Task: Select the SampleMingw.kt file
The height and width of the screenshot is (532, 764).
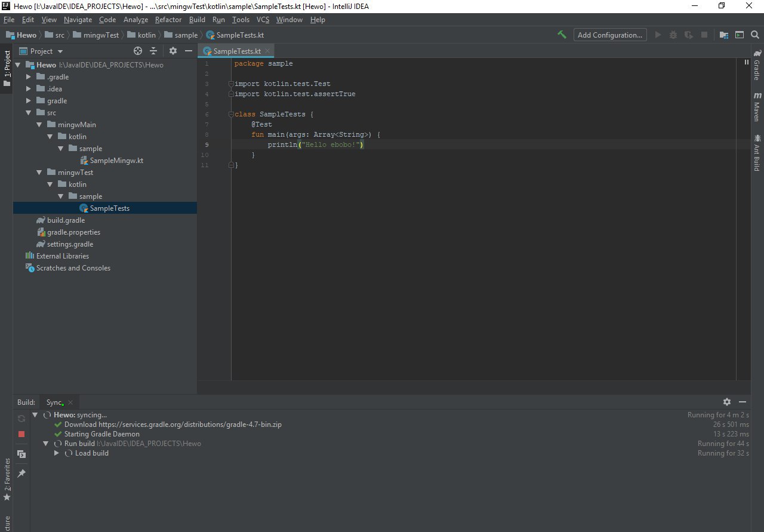Action: coord(116,161)
